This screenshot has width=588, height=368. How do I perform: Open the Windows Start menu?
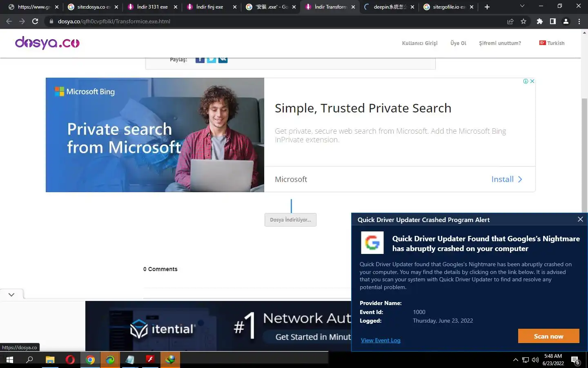pyautogui.click(x=10, y=360)
